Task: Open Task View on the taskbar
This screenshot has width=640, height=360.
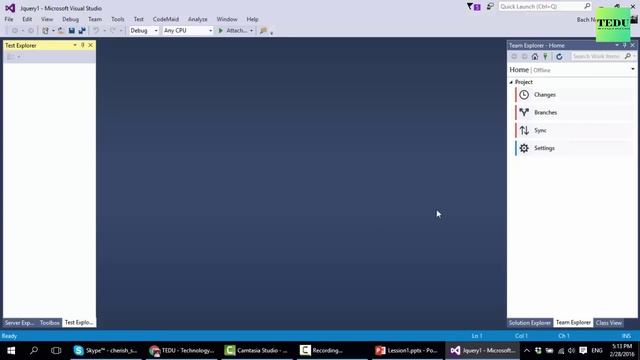Action: tap(56, 350)
